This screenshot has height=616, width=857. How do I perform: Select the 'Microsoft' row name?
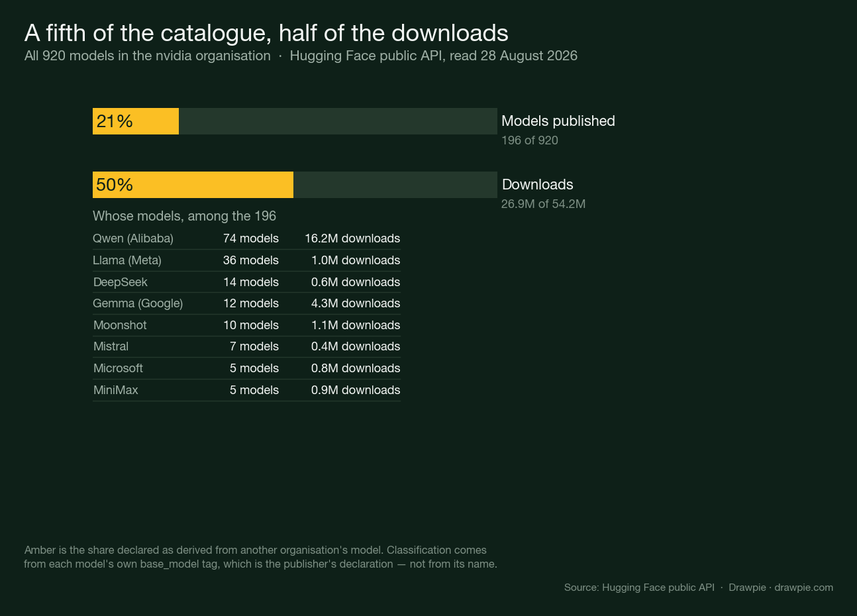118,368
